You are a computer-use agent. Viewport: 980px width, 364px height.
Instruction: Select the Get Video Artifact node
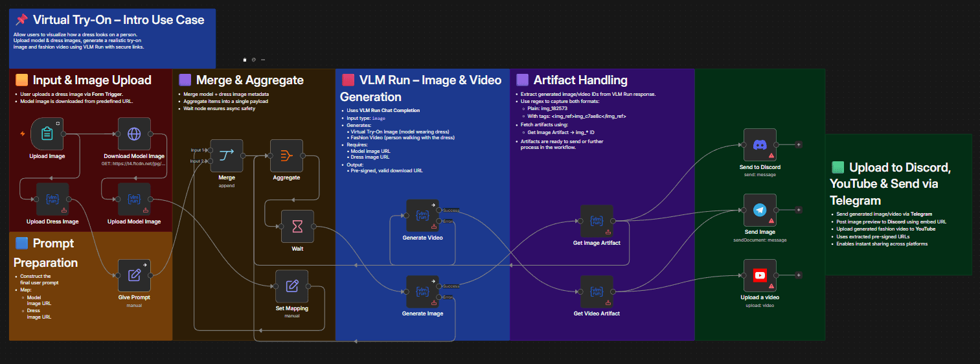tap(597, 291)
